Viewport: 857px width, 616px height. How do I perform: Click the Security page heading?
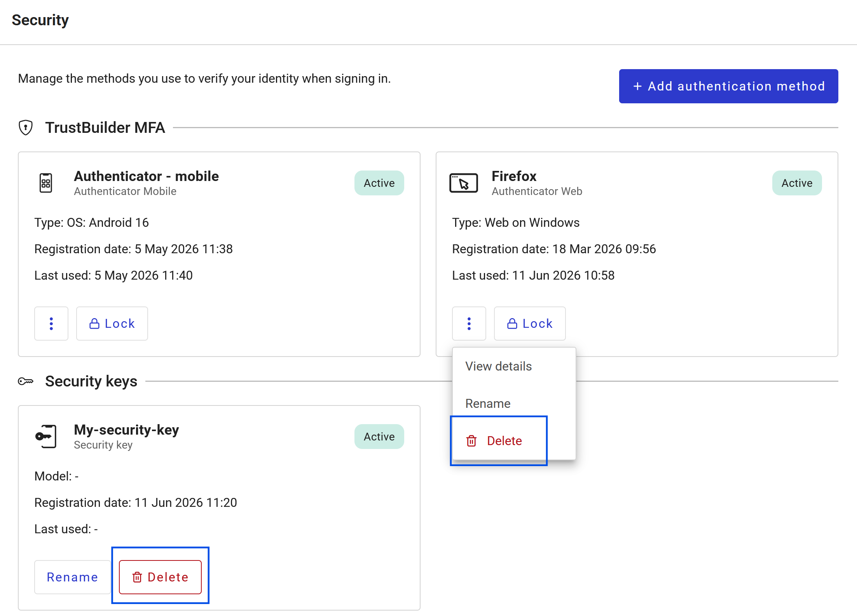coord(40,20)
